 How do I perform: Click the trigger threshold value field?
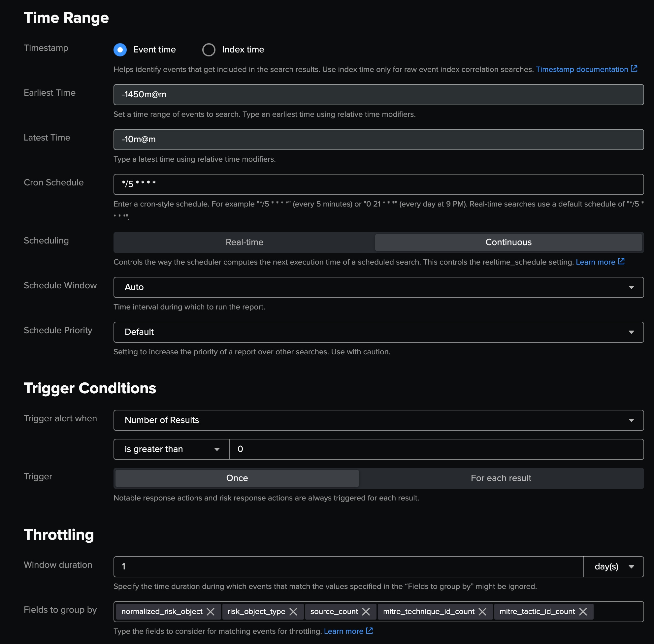point(436,449)
